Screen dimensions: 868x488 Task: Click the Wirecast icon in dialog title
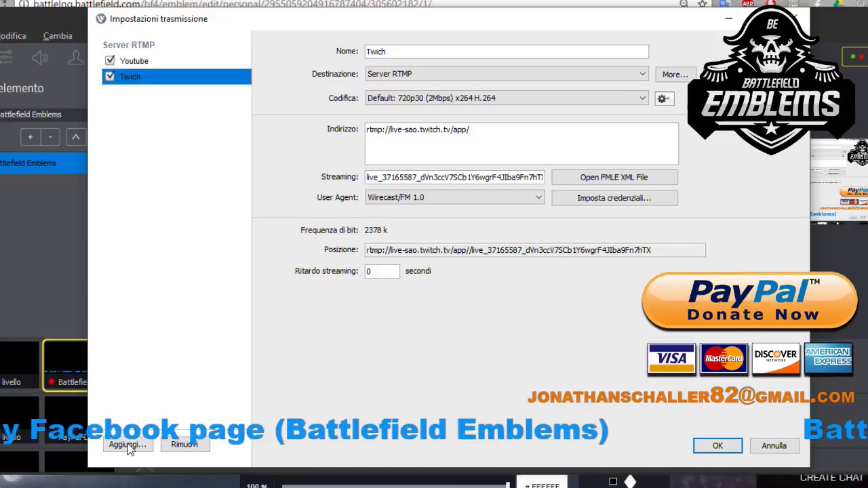[x=101, y=19]
